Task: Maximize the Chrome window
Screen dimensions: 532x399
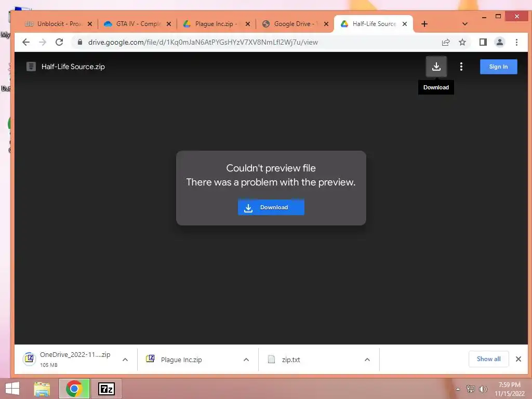Action: [498, 16]
